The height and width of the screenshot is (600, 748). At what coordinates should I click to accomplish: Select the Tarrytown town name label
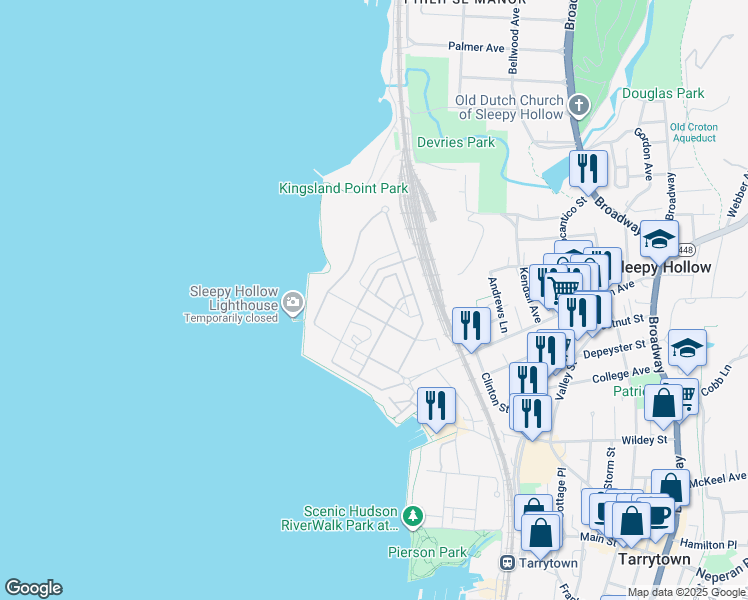pos(654,559)
